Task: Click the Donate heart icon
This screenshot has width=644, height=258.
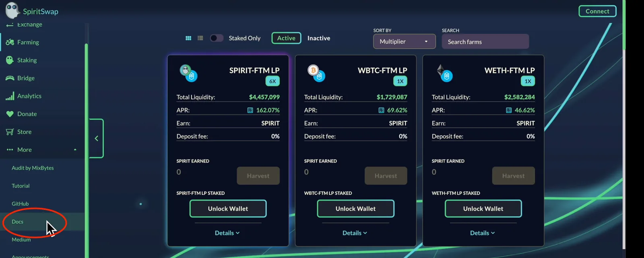Action: 10,114
